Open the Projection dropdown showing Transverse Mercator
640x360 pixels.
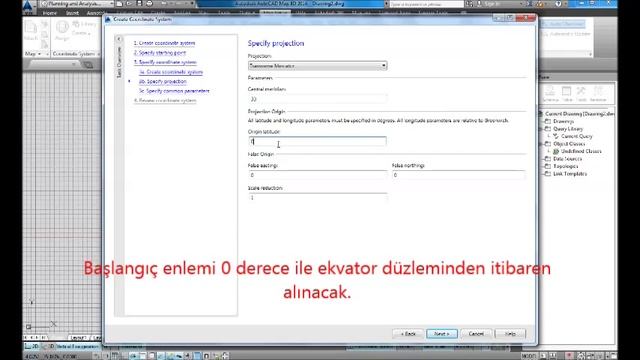tap(318, 66)
